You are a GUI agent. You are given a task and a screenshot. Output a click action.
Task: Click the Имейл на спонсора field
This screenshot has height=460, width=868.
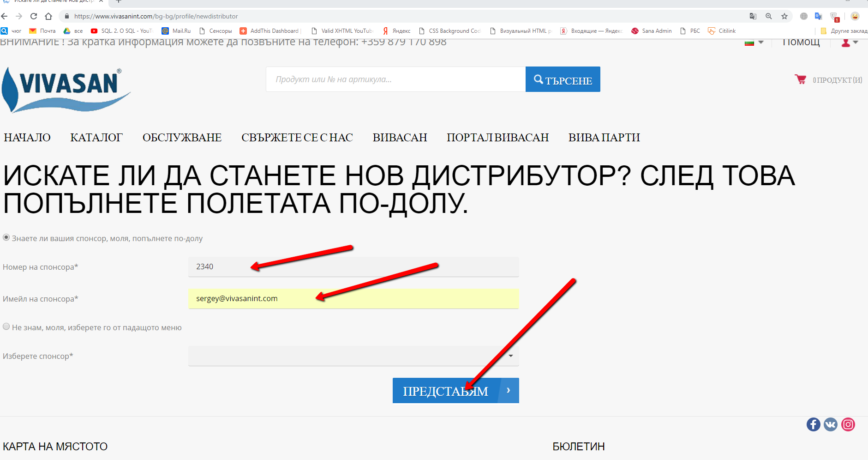click(353, 299)
